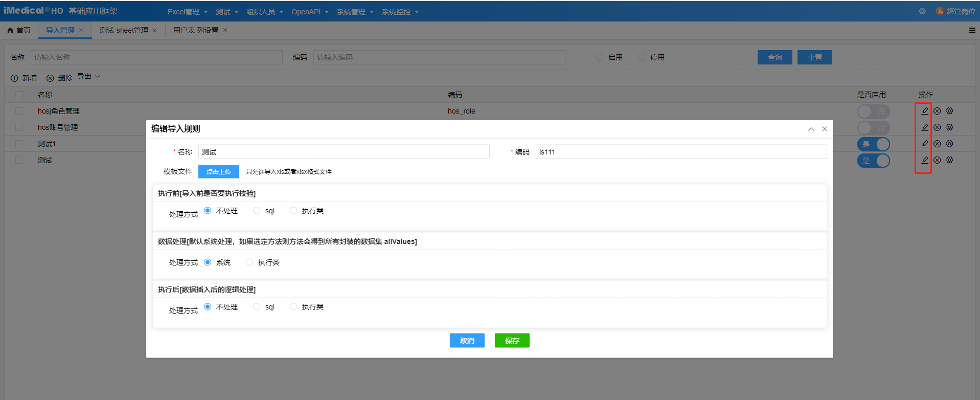Click the 新增 add icon button
Screen dimensions: 980x400
click(x=24, y=78)
